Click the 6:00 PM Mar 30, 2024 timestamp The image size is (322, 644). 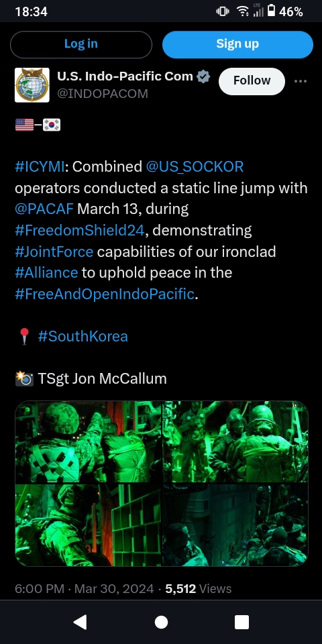pyautogui.click(x=85, y=588)
